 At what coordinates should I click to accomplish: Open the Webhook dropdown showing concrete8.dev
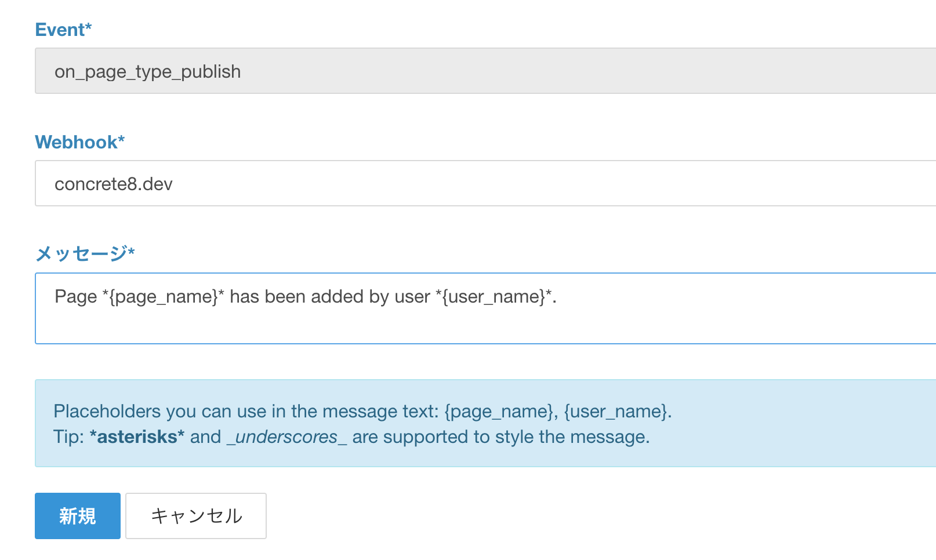485,183
